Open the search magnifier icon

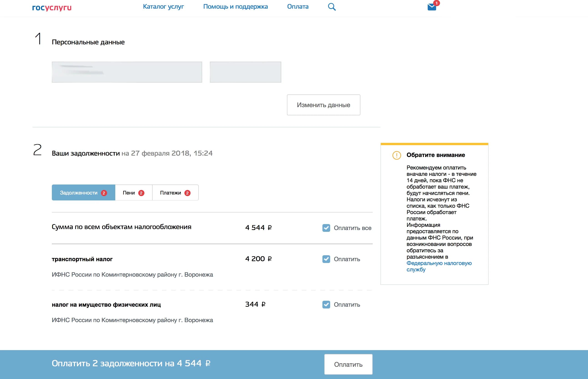[x=332, y=7]
